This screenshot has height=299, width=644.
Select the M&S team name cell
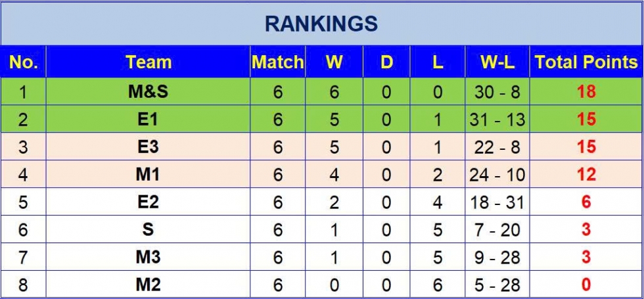coord(149,92)
